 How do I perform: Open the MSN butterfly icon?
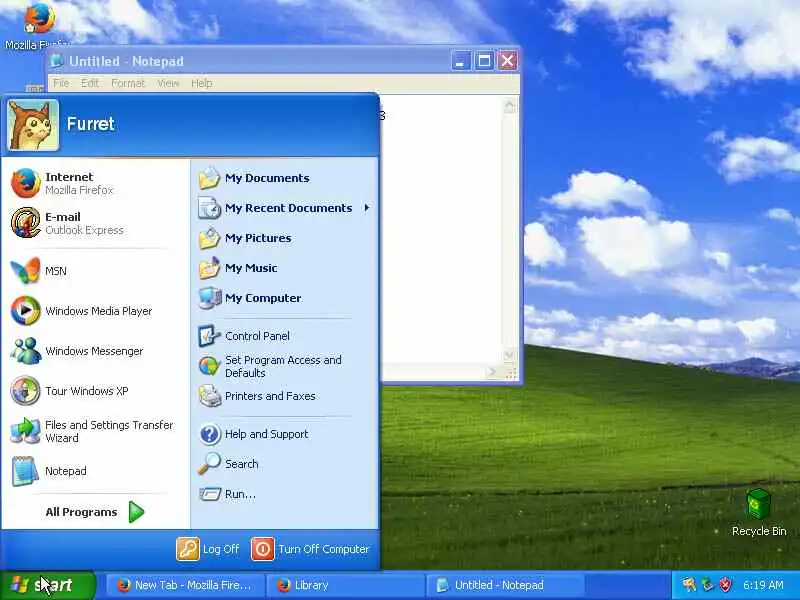point(26,270)
